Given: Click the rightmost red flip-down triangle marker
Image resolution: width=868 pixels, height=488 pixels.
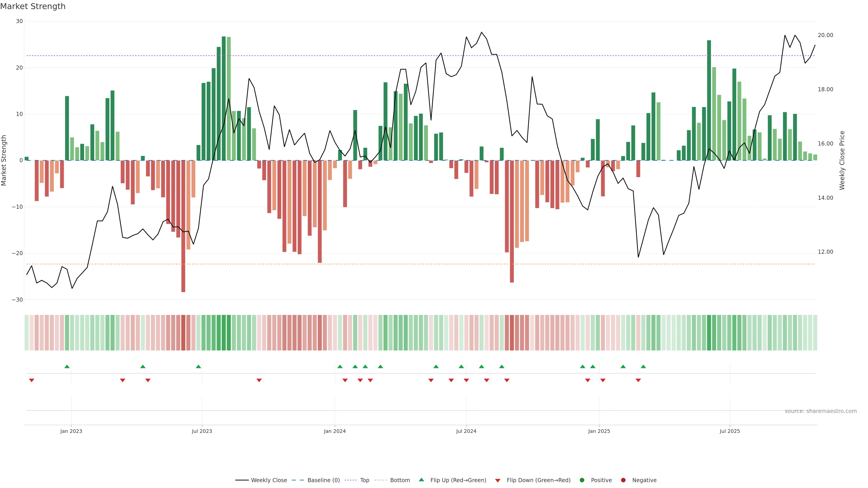Looking at the screenshot, I should pos(638,380).
